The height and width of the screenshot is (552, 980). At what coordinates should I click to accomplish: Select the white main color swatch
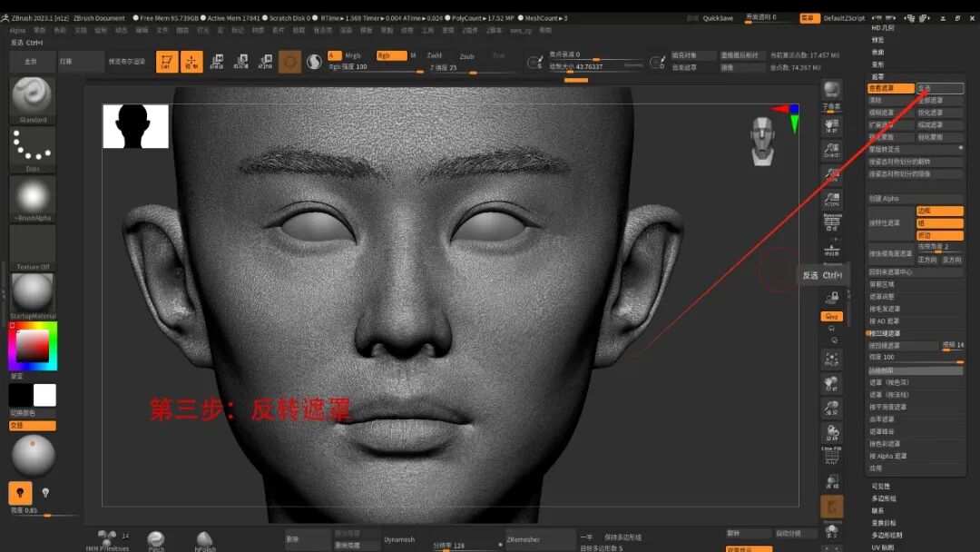(x=44, y=395)
